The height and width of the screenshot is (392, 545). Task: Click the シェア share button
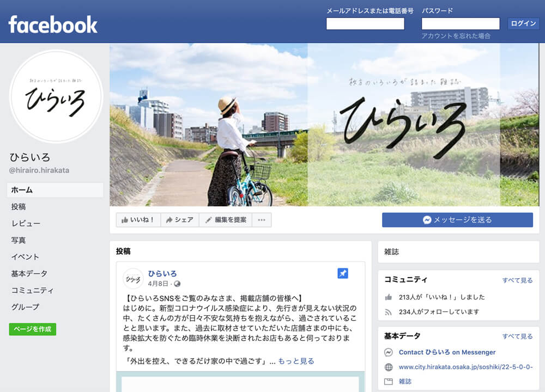pos(180,220)
